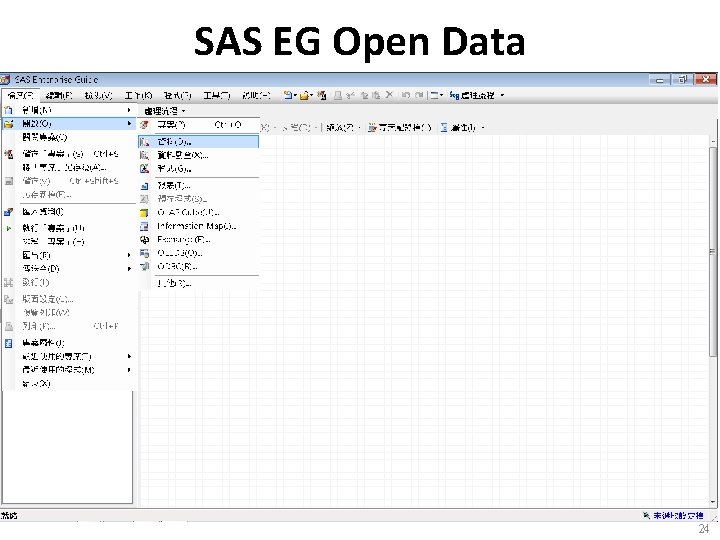
Task: Expand the Send To (D) submenu
Action: 69,268
